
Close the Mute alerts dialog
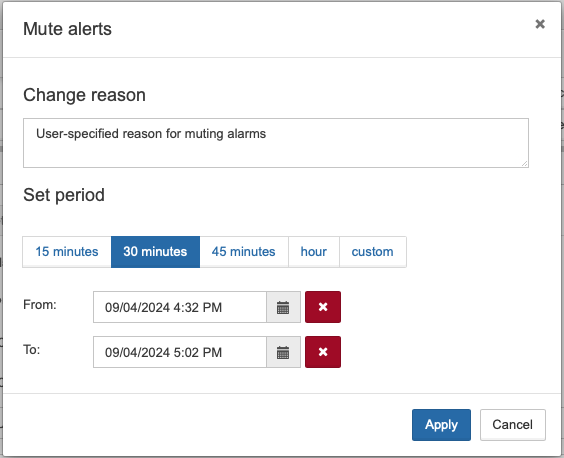tap(540, 24)
